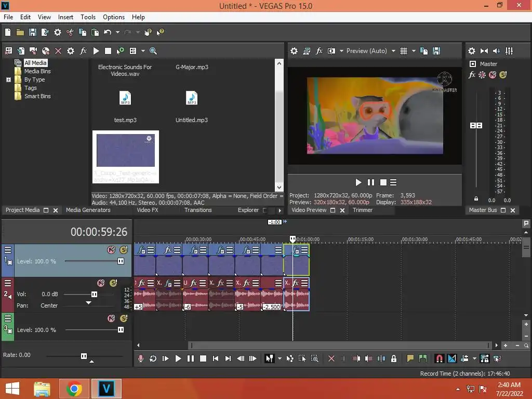This screenshot has width=532, height=399.
Task: Stop media preview in Project Media toolbar
Action: [x=108, y=51]
